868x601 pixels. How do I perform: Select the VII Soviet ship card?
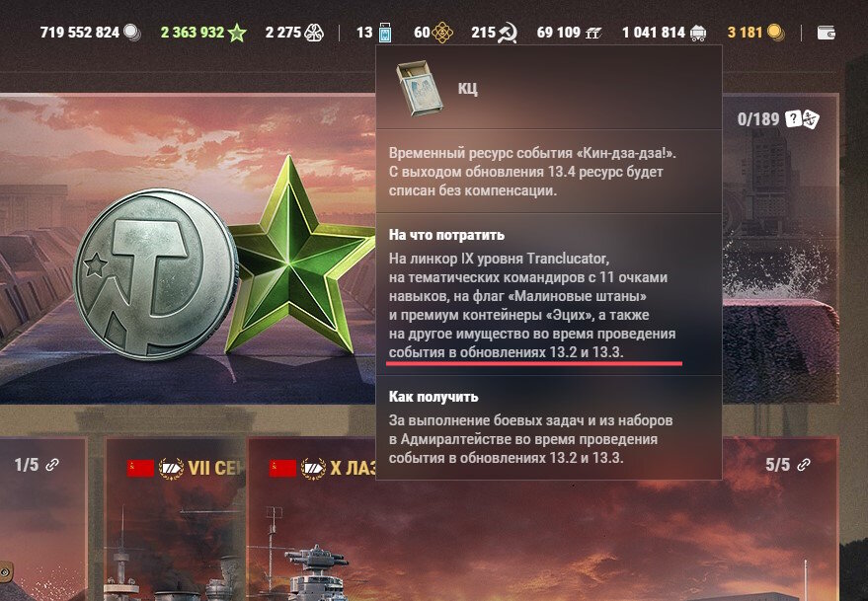(x=175, y=519)
